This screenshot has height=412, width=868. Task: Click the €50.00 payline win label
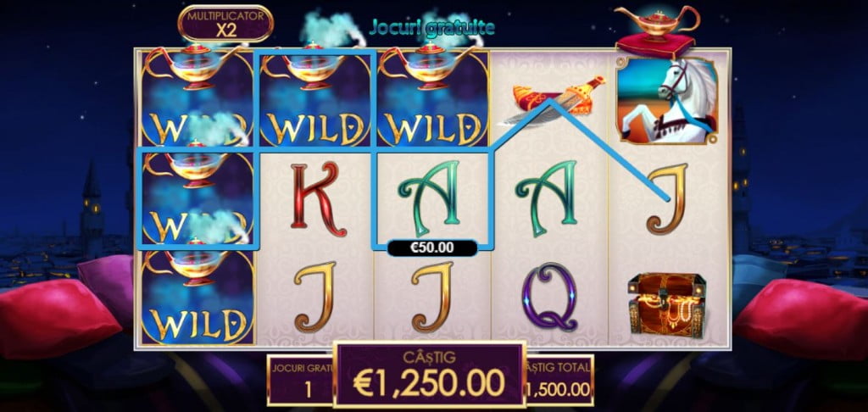click(432, 248)
